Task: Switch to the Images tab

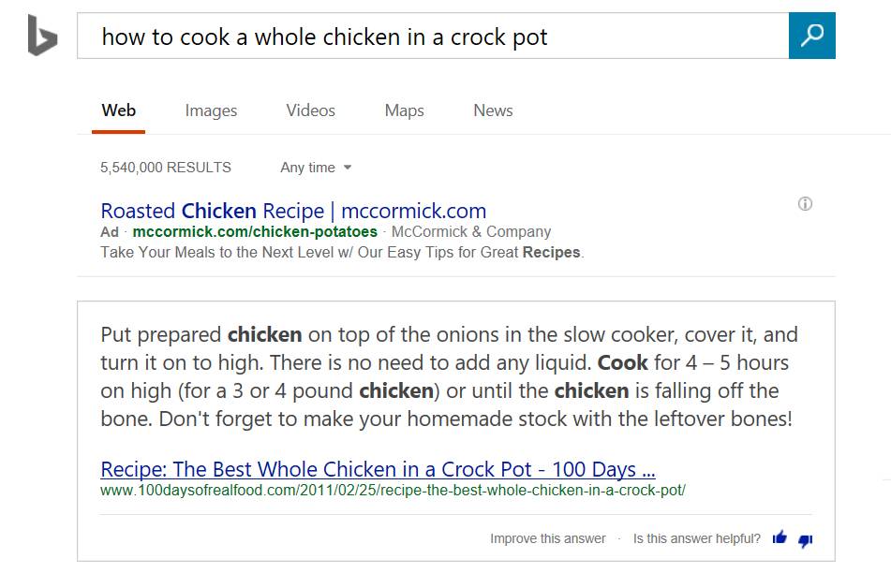Action: pos(211,110)
